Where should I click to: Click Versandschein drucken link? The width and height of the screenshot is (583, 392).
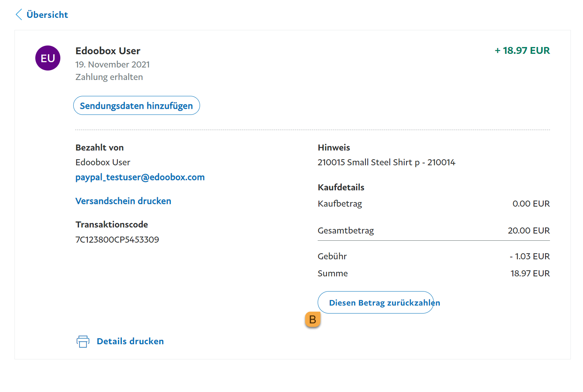coord(123,201)
